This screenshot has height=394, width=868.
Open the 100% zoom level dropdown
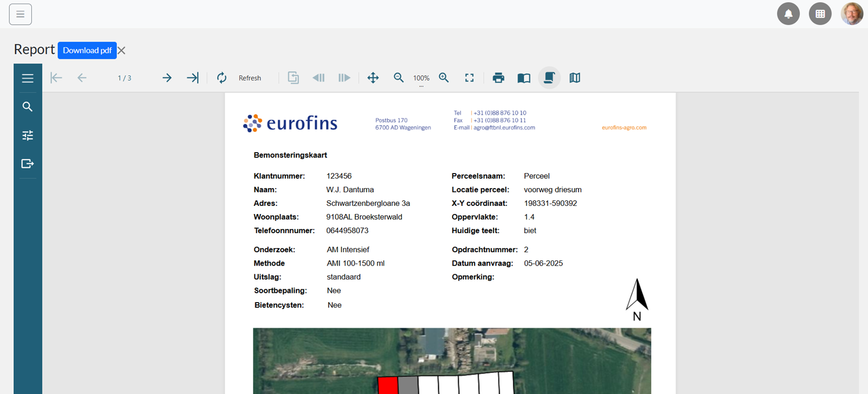coord(421,79)
